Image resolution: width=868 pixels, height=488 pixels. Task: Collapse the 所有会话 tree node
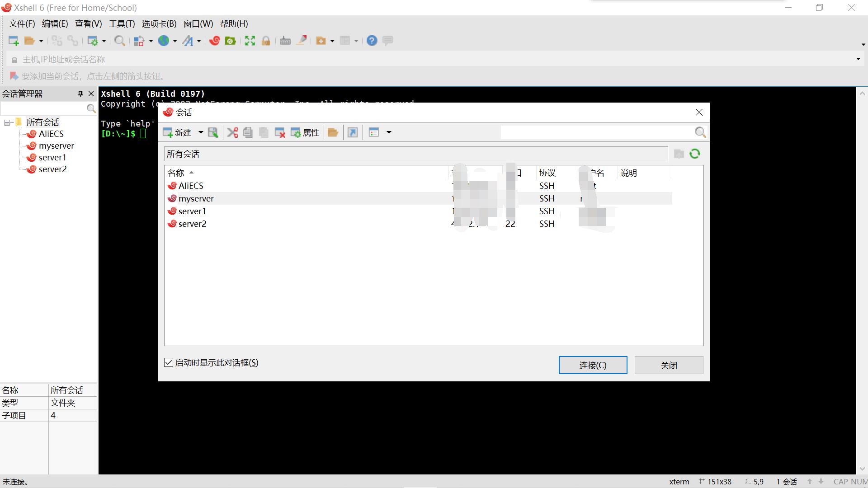[x=7, y=122]
